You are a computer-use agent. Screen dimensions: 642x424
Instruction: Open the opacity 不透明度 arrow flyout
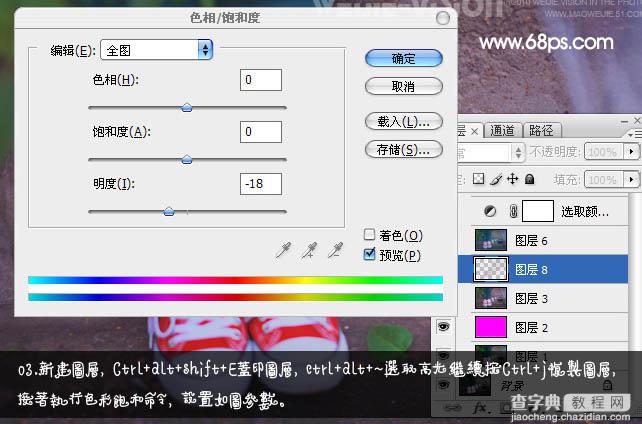pos(631,152)
